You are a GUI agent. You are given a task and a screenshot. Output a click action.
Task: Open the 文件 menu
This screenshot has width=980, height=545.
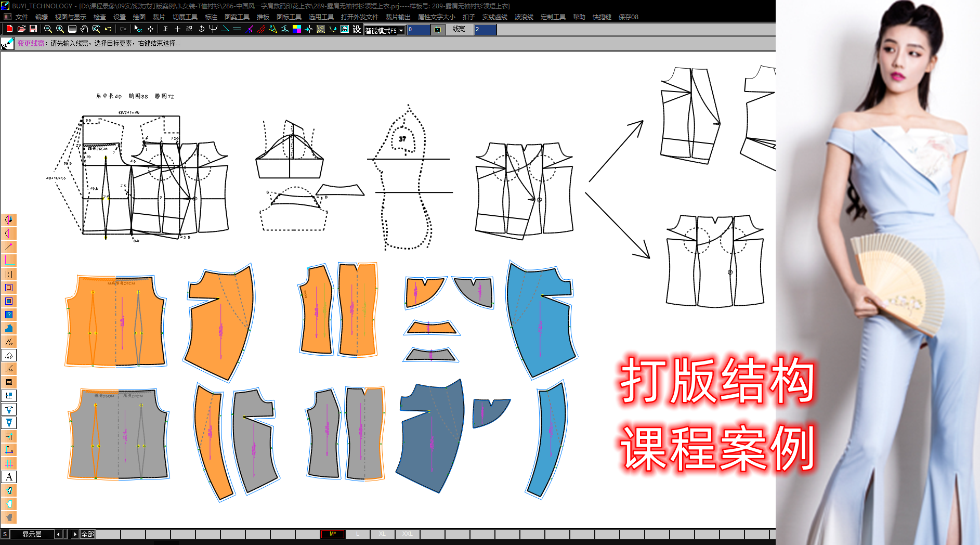pyautogui.click(x=22, y=16)
